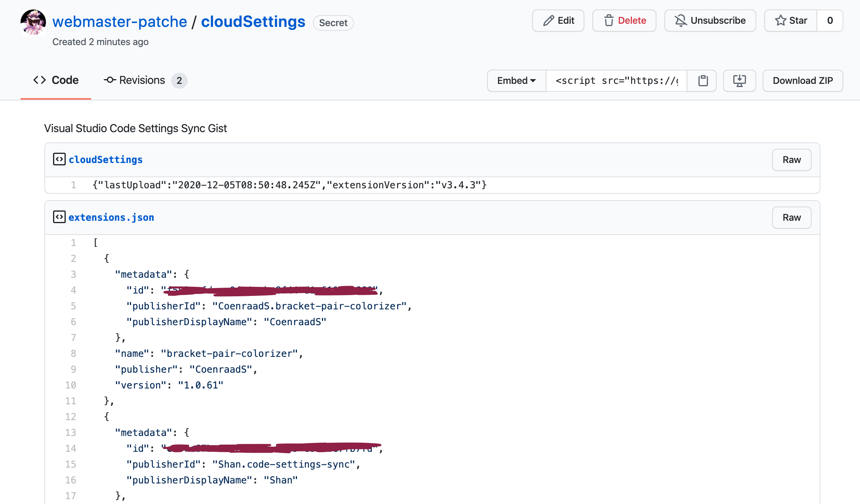Star this gist
The width and height of the screenshot is (860, 504).
[791, 21]
